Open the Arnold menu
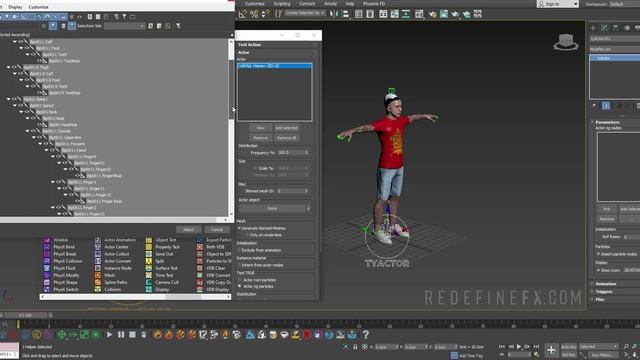 (x=330, y=4)
